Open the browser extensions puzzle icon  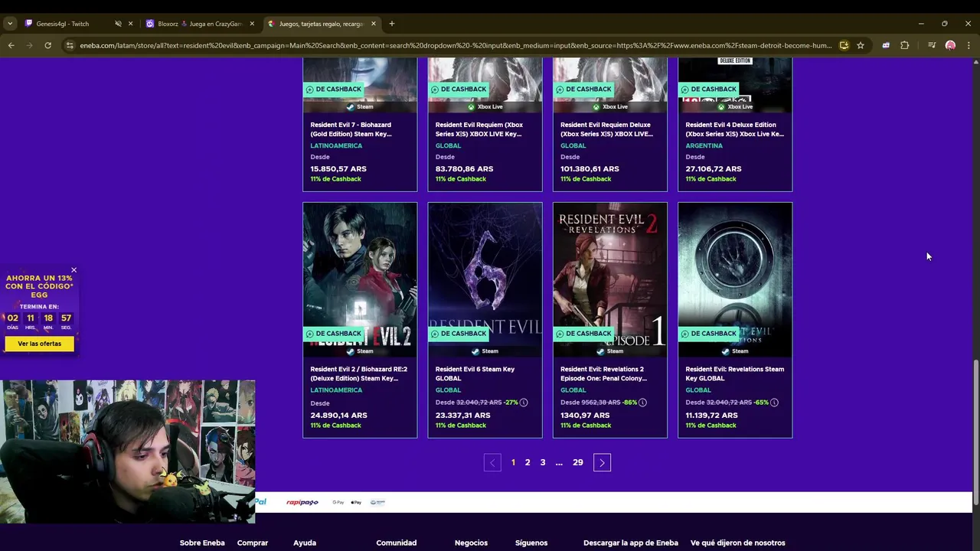click(905, 45)
